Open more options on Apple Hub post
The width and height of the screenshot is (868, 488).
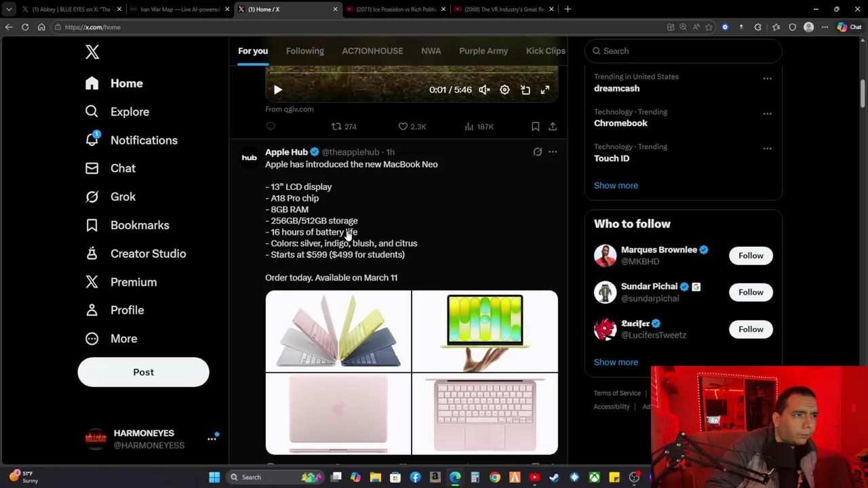click(553, 152)
